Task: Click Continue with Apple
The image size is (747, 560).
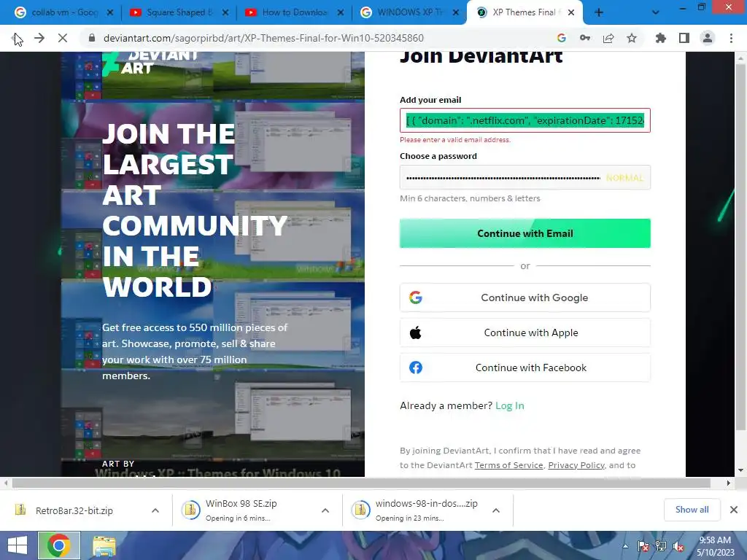Action: pyautogui.click(x=525, y=332)
